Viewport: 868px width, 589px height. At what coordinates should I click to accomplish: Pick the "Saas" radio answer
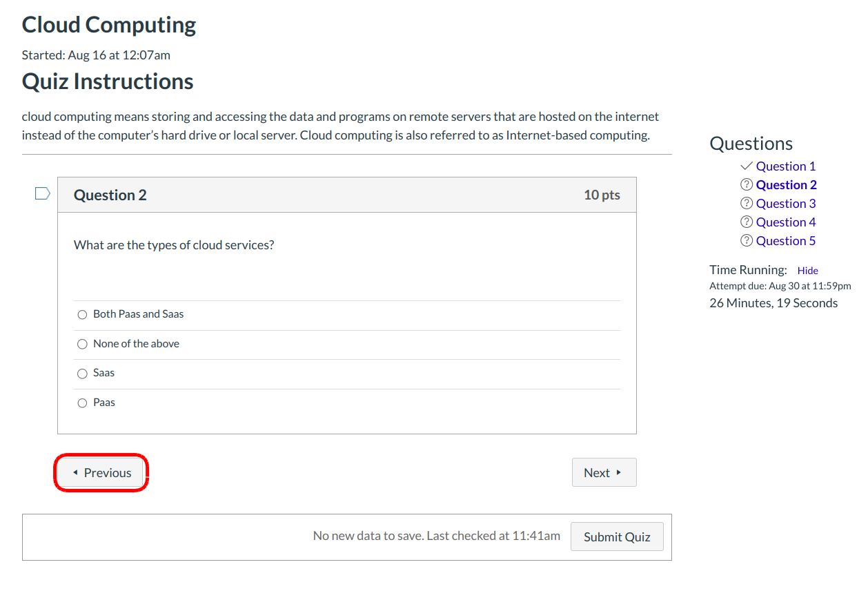tap(82, 374)
